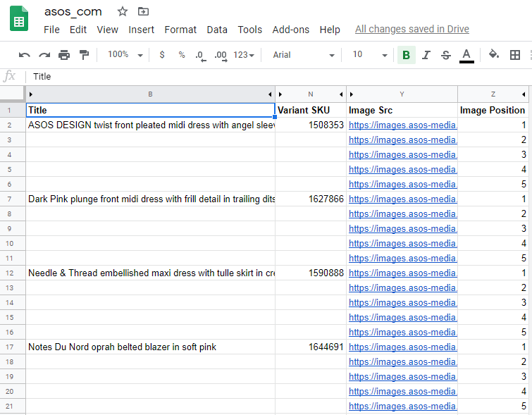Select the Image Position header cell

(493, 111)
